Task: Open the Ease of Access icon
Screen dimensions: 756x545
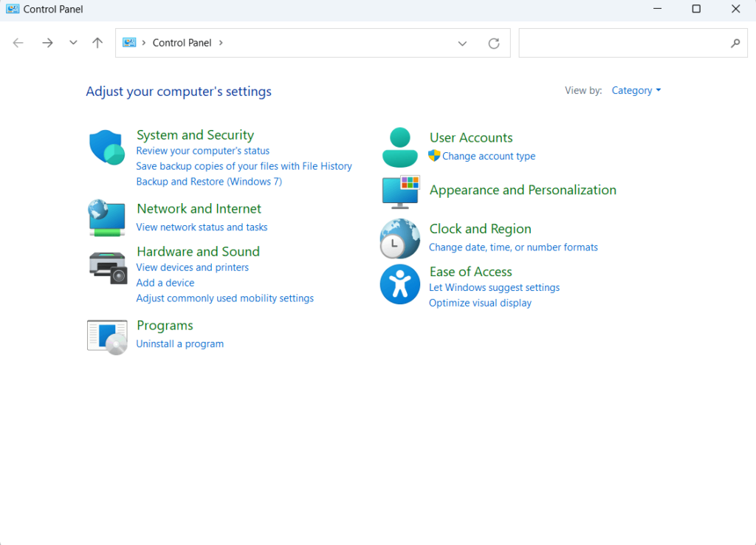Action: pyautogui.click(x=399, y=284)
